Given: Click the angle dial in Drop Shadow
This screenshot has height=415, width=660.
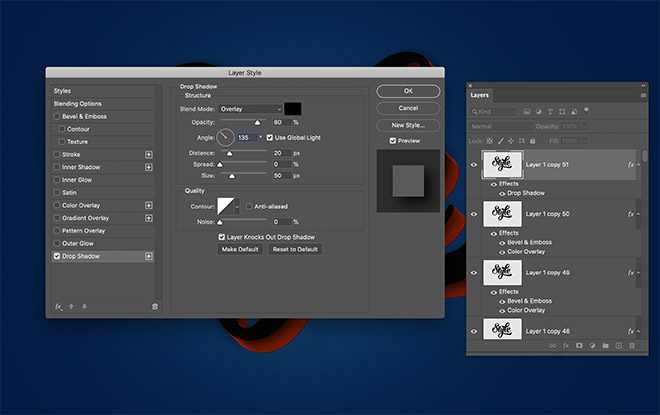Looking at the screenshot, I should [224, 136].
